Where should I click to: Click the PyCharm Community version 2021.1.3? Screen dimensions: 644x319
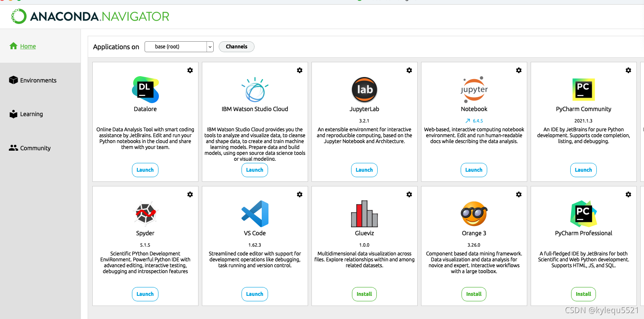coord(583,121)
